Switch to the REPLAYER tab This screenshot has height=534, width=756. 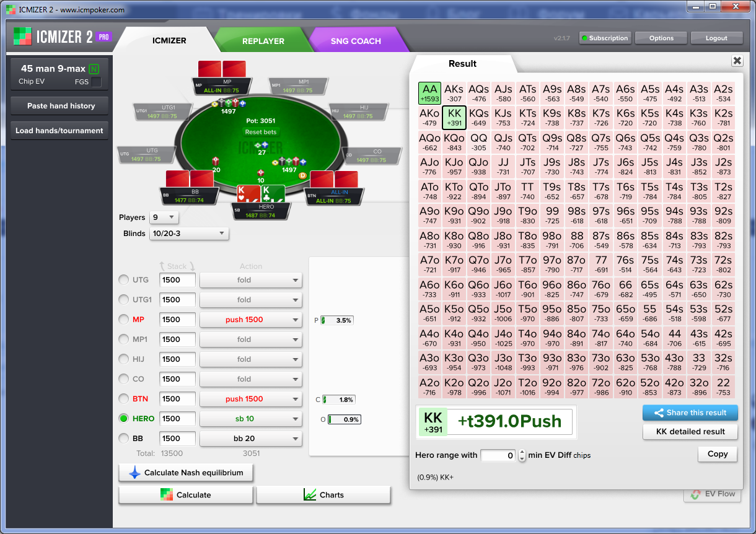pos(263,41)
